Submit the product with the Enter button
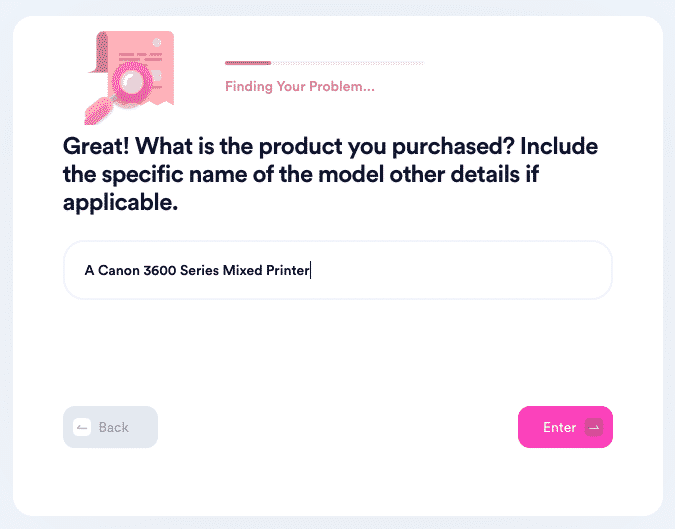 [565, 427]
